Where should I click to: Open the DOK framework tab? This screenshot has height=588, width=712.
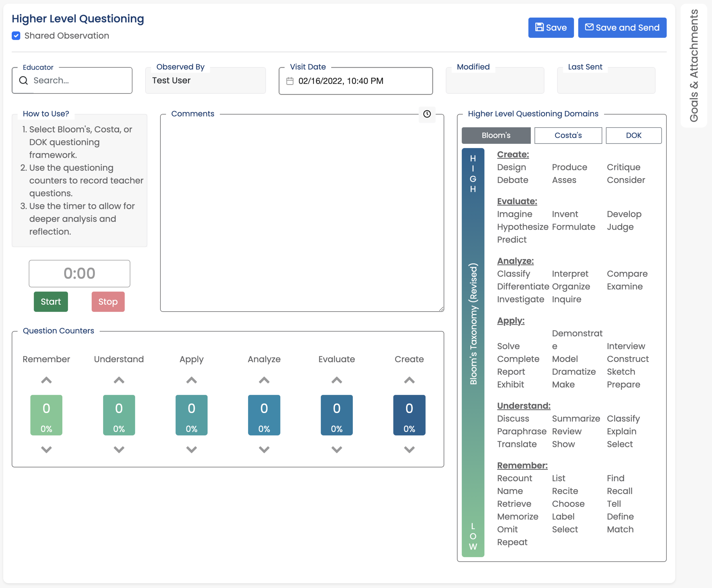click(x=633, y=135)
